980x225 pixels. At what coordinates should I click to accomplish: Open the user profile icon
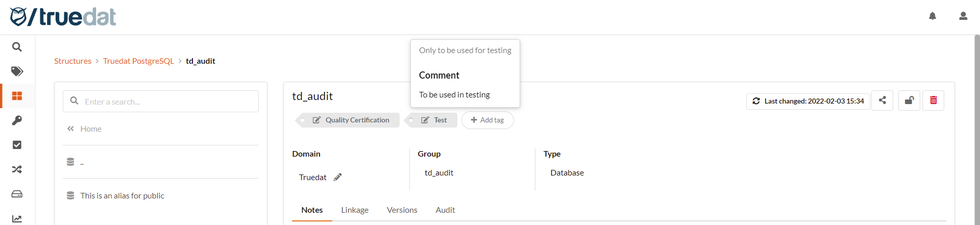tap(963, 16)
